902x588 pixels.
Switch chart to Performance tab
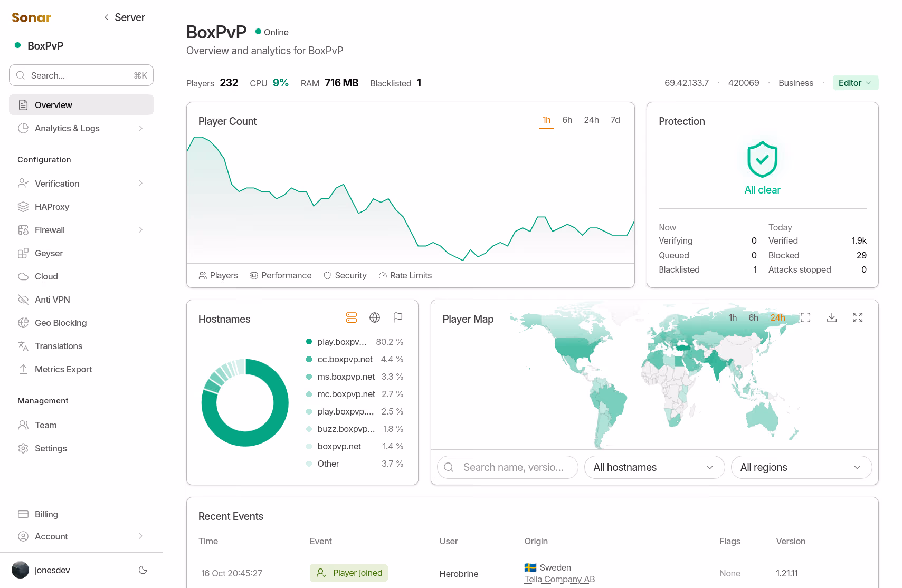[281, 275]
